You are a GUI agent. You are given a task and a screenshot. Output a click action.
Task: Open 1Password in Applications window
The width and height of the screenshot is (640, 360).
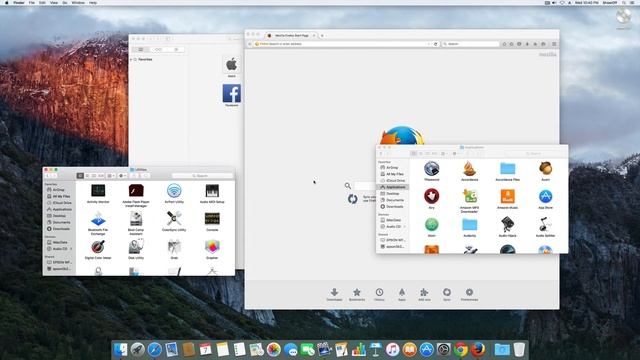click(x=431, y=168)
